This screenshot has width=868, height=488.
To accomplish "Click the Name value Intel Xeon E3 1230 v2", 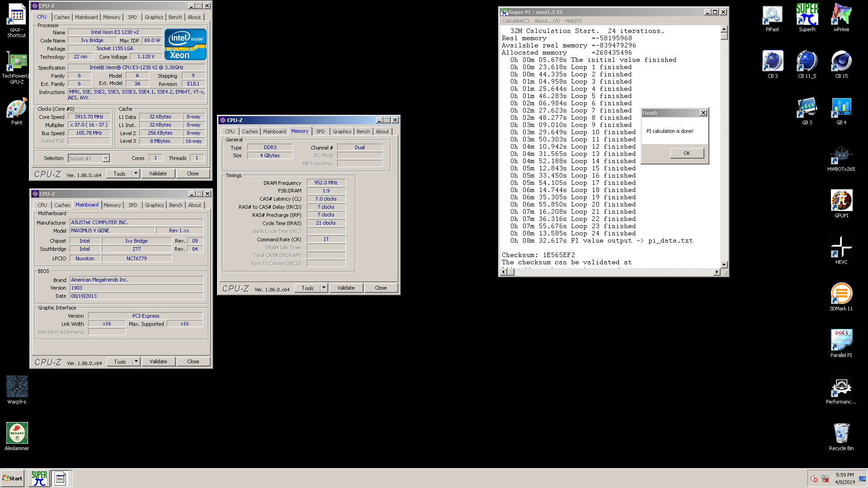I will [115, 32].
